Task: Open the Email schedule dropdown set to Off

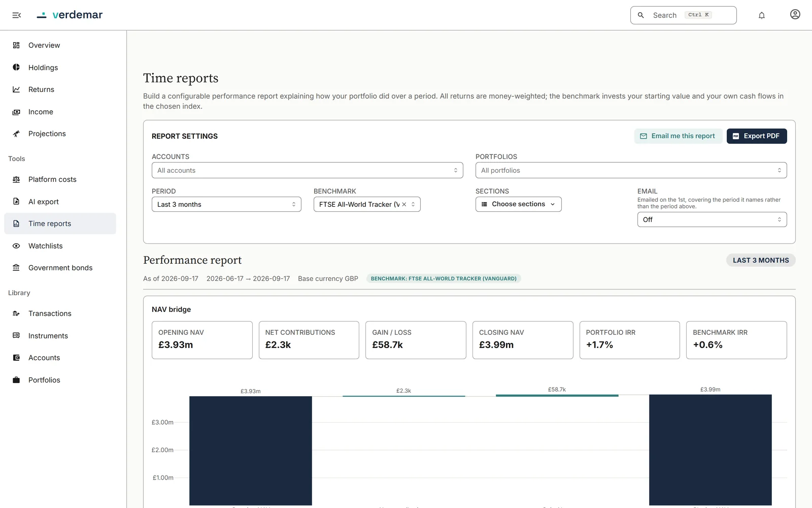Action: 712,219
